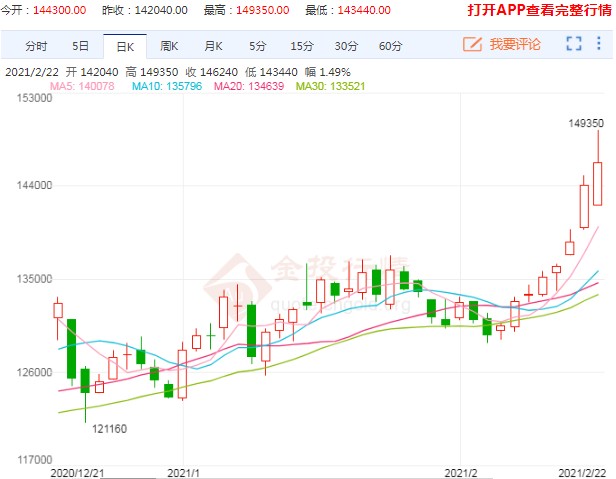Click the 2021/1 date axis label
The width and height of the screenshot is (616, 479).
click(183, 473)
